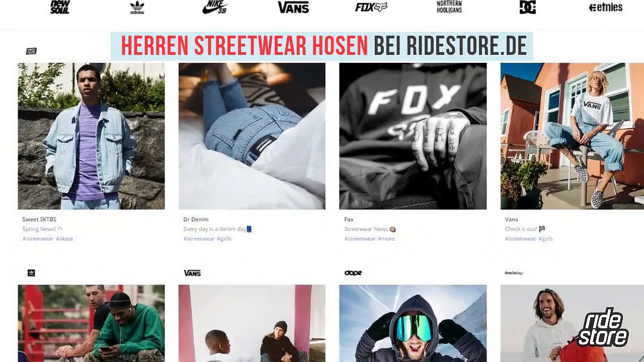Open snowboarder with green goggles photo
The width and height of the screenshot is (644, 362).
click(x=413, y=323)
